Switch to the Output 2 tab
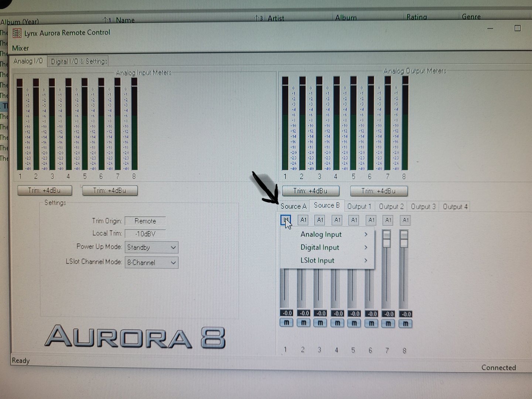The image size is (532, 399). click(x=391, y=207)
